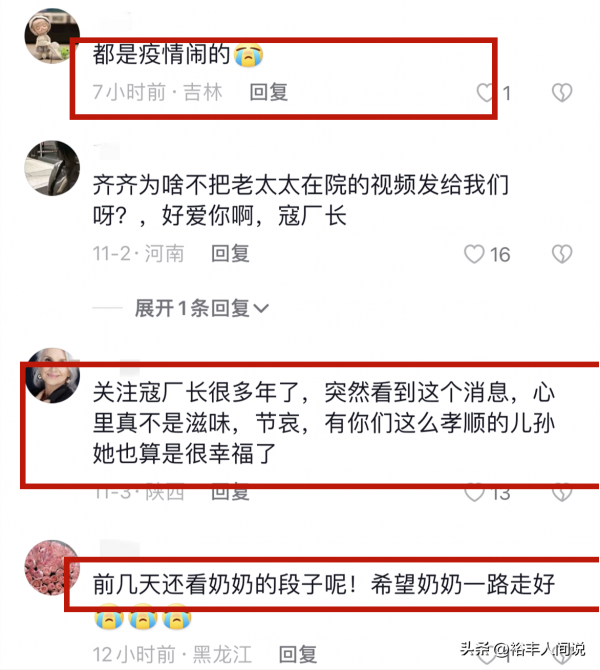
Task: Open the pink roses avatar profile
Action: pyautogui.click(x=52, y=567)
